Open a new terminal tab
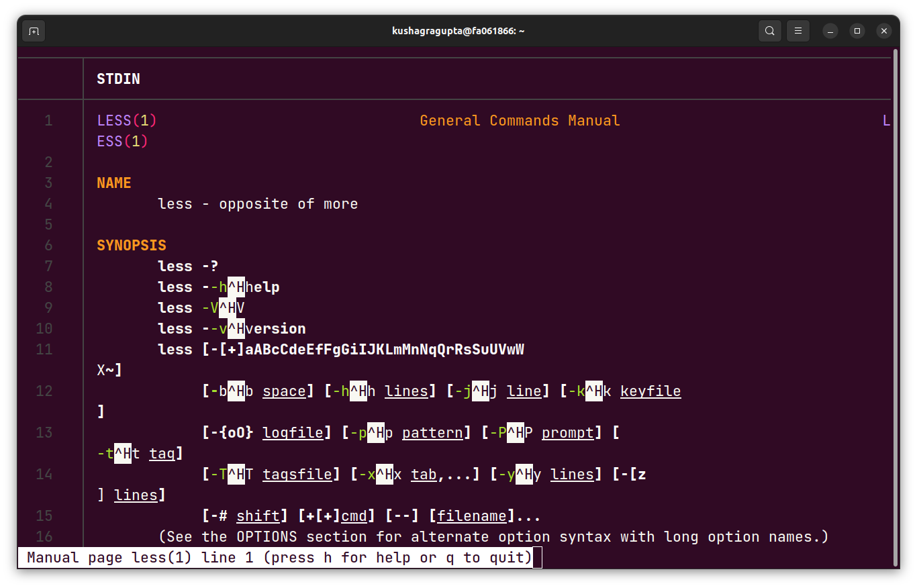The width and height of the screenshot is (917, 588). (34, 30)
